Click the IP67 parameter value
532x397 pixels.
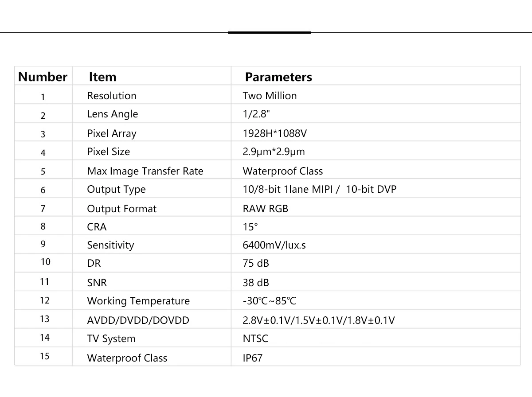pyautogui.click(x=253, y=358)
